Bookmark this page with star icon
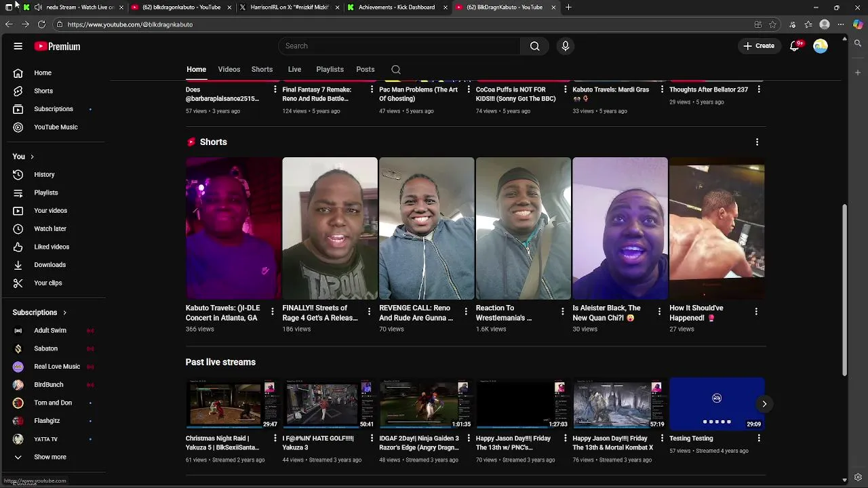Screen dimensions: 868x488 (772, 24)
